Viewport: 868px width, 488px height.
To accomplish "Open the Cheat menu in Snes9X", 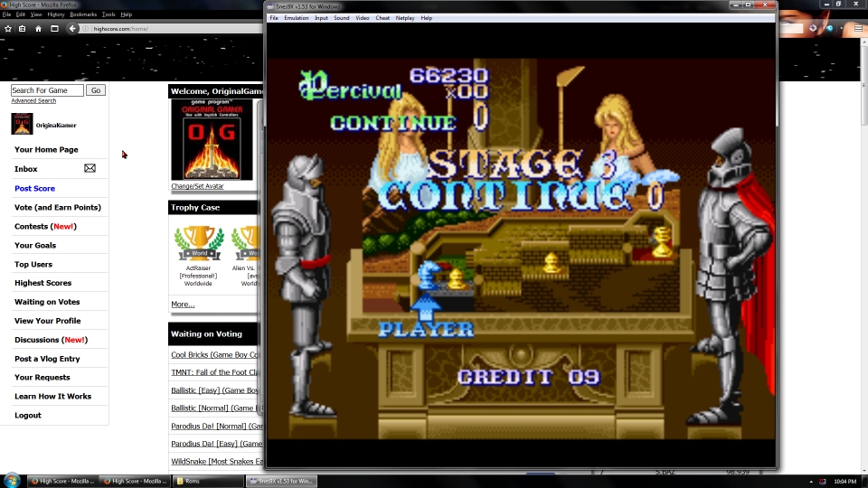I will [382, 18].
